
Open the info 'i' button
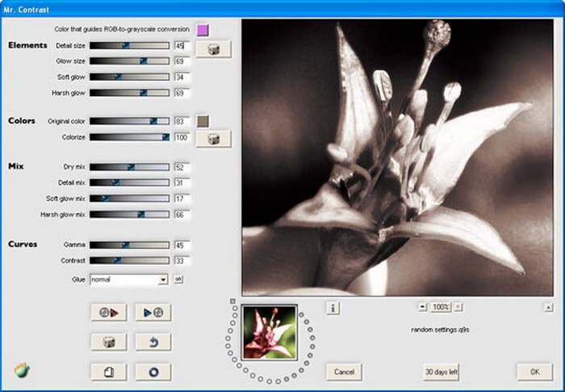[x=333, y=308]
